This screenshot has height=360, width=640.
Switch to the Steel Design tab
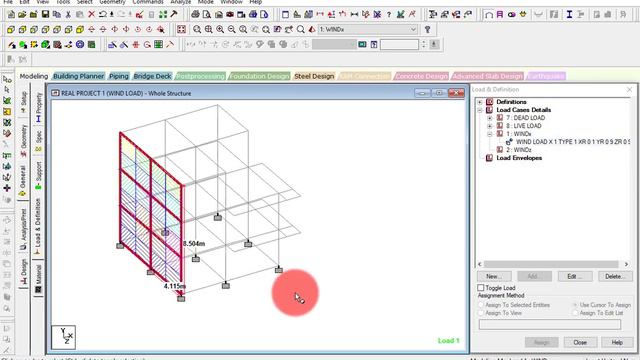(314, 76)
